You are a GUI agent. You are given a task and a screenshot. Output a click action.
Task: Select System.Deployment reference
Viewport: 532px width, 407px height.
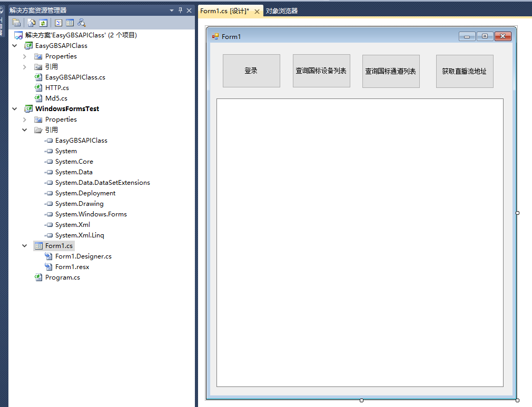pyautogui.click(x=85, y=193)
